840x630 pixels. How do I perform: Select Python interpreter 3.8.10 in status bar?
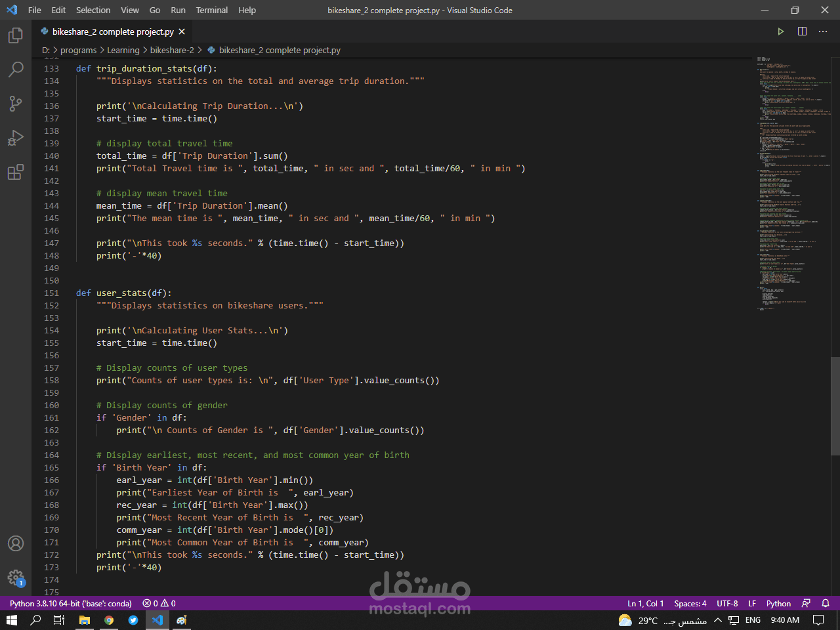[70, 603]
